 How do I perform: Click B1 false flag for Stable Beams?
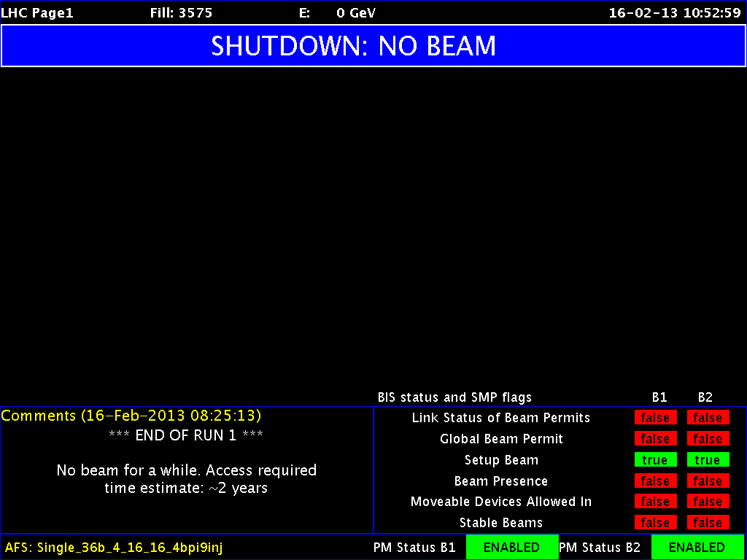(656, 522)
